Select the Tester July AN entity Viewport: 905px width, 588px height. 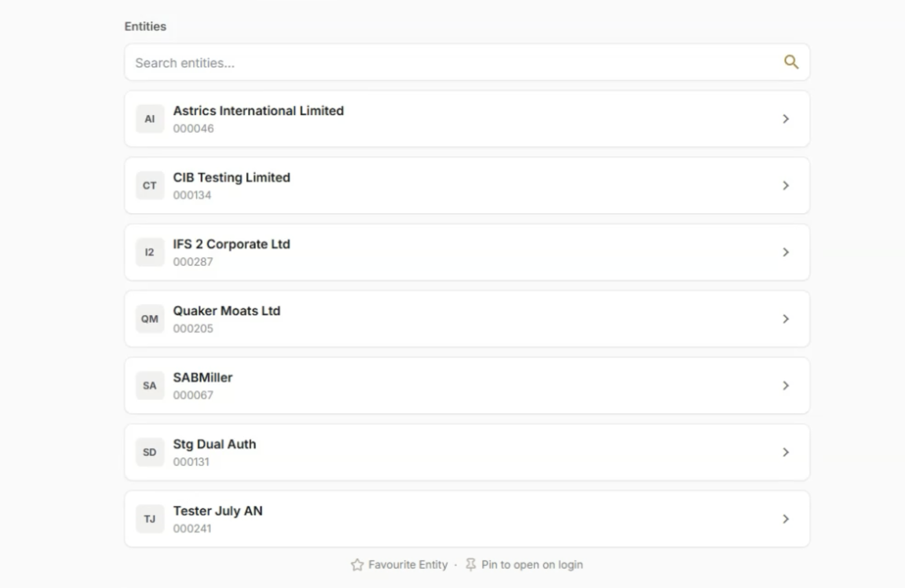pyautogui.click(x=467, y=519)
